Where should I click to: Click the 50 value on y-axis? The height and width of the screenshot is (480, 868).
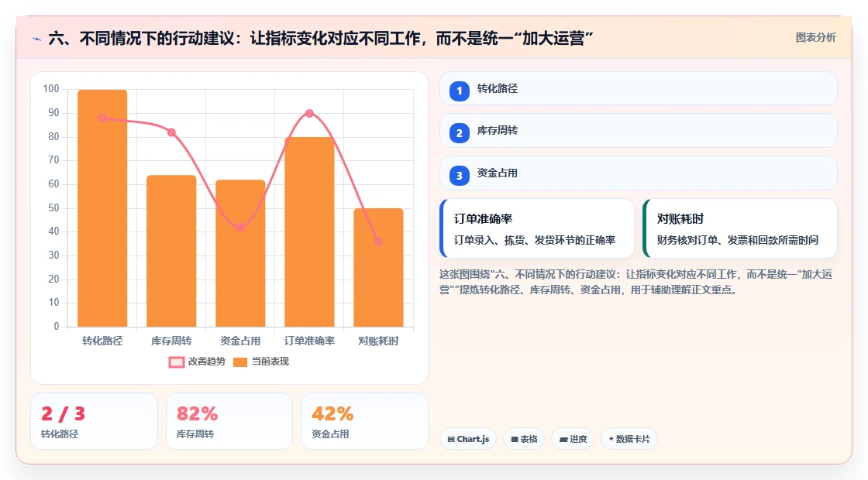pyautogui.click(x=53, y=208)
